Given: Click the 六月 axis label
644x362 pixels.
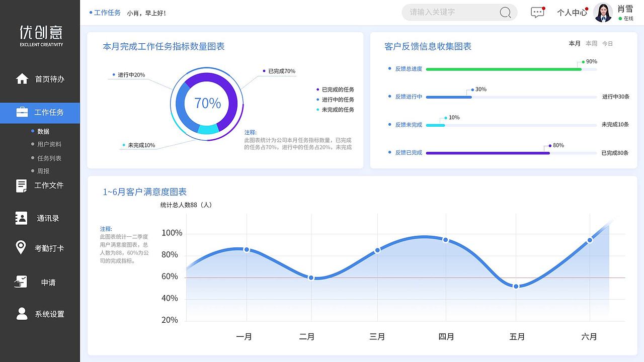Looking at the screenshot, I should point(589,336).
